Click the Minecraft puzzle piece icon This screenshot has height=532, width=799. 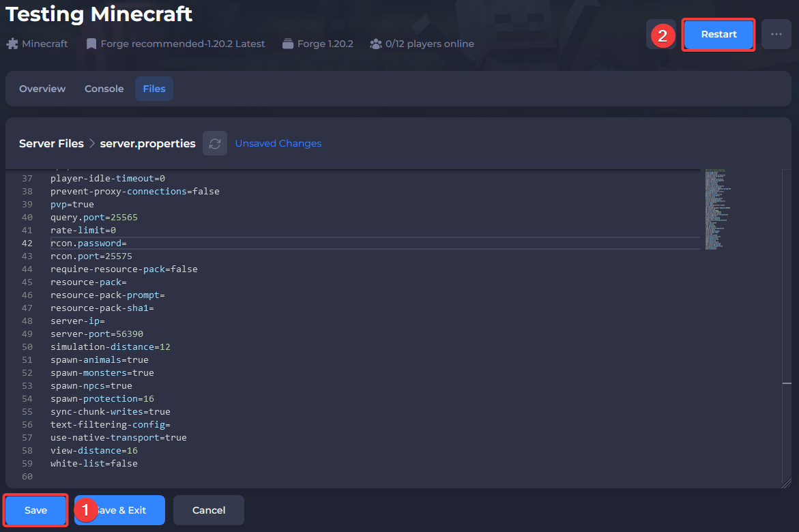[x=12, y=44]
